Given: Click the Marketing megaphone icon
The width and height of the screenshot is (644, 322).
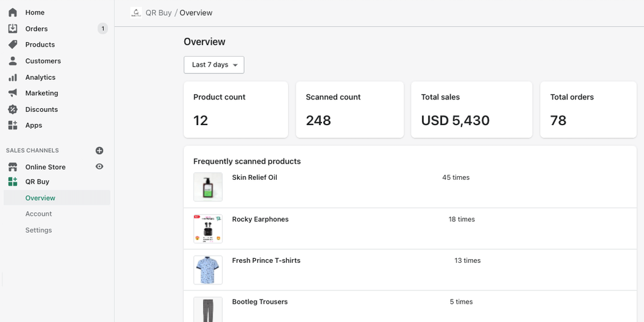Looking at the screenshot, I should 13,93.
